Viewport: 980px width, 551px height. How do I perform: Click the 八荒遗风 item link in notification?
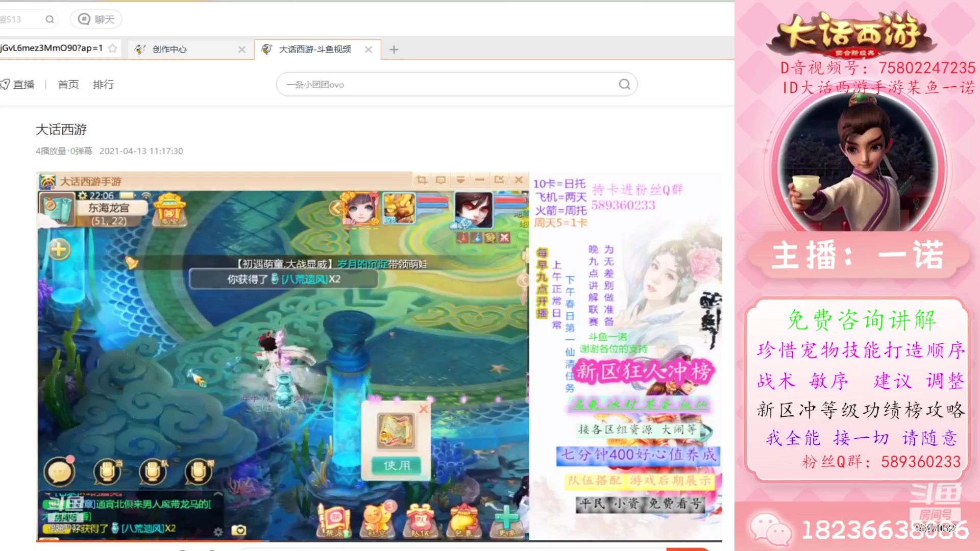pos(305,279)
